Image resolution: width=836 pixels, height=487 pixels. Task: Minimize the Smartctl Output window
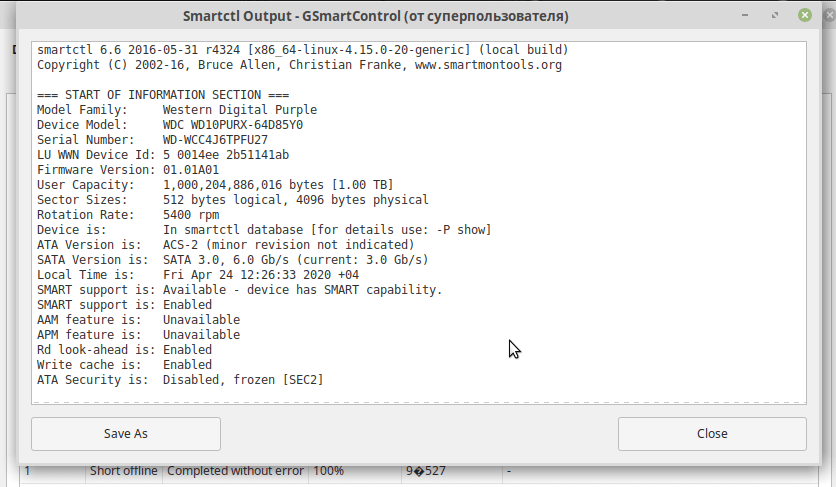(745, 15)
